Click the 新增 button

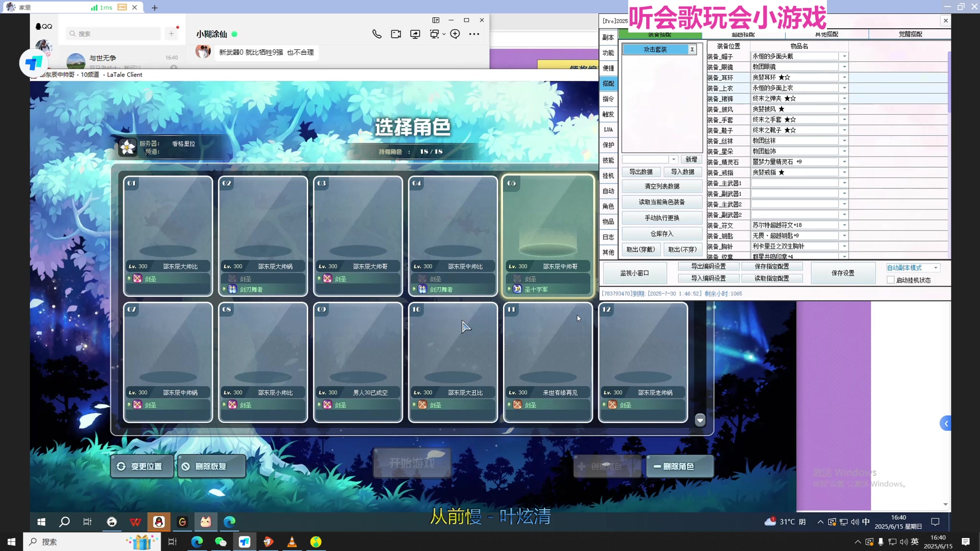pyautogui.click(x=691, y=159)
